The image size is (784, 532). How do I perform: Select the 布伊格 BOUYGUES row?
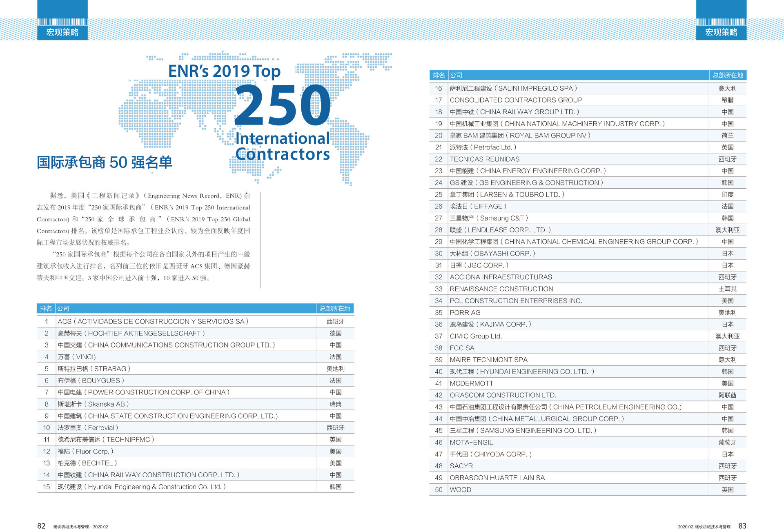click(195, 381)
